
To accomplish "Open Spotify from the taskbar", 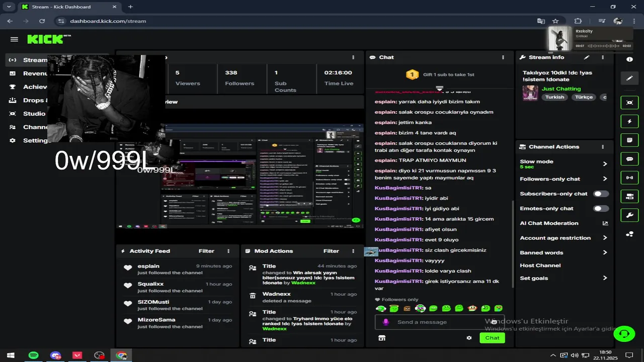I will (33, 355).
